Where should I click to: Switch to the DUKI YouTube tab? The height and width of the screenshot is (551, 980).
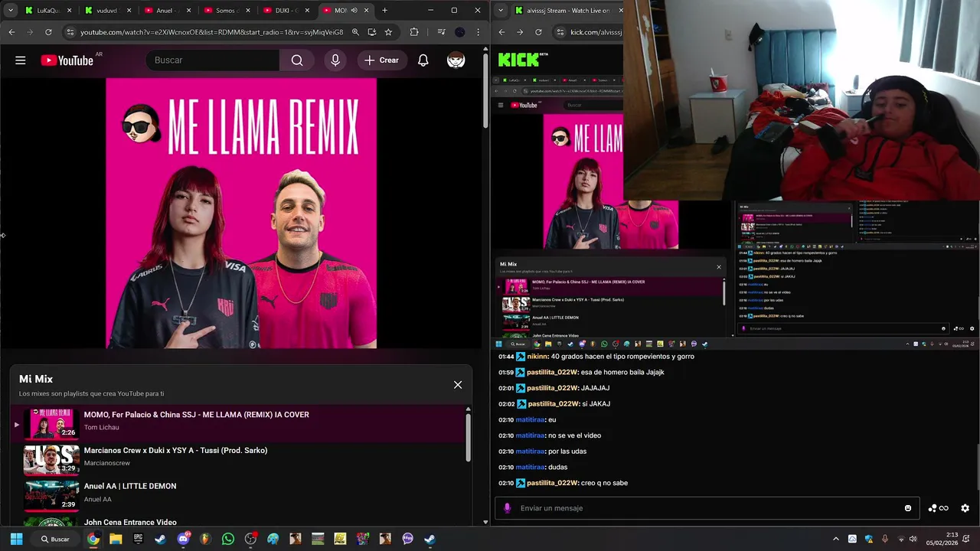pyautogui.click(x=287, y=11)
